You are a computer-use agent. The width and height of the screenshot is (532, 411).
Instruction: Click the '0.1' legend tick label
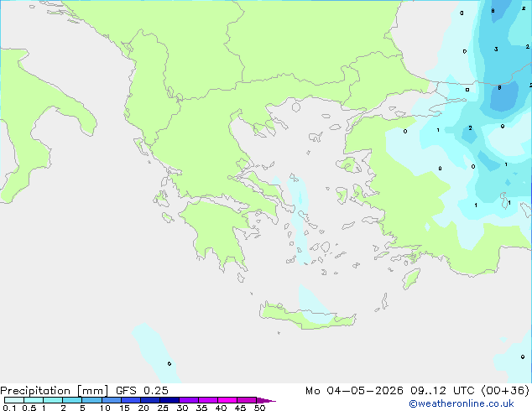[9, 408]
